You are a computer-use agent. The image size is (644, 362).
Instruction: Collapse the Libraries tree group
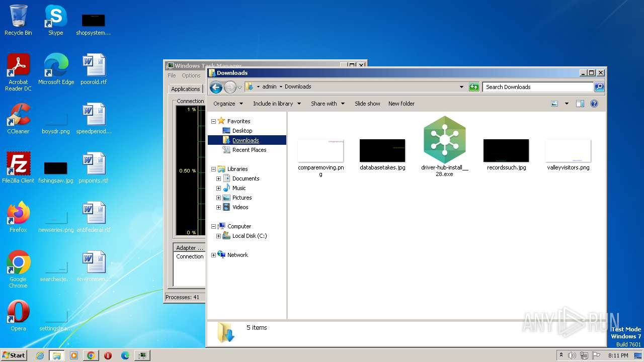[x=213, y=169]
